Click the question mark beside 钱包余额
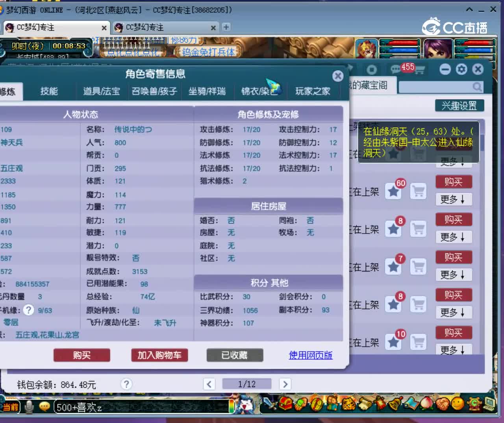Viewport: 504px width, 423px height. pos(126,384)
